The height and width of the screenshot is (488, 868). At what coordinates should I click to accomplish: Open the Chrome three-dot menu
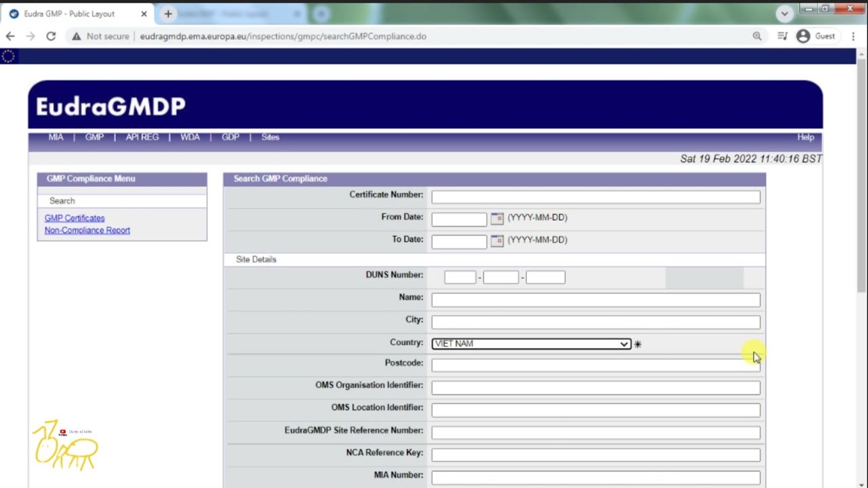click(853, 36)
